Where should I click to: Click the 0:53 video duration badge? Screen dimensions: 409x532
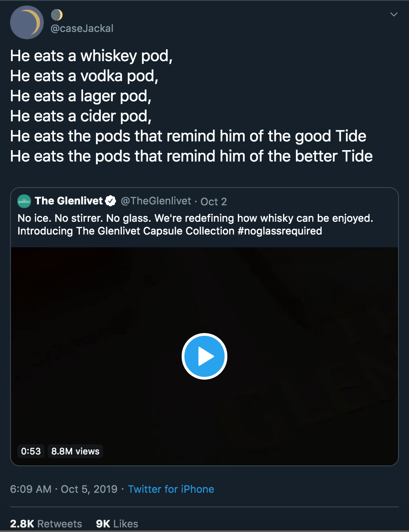coord(31,451)
